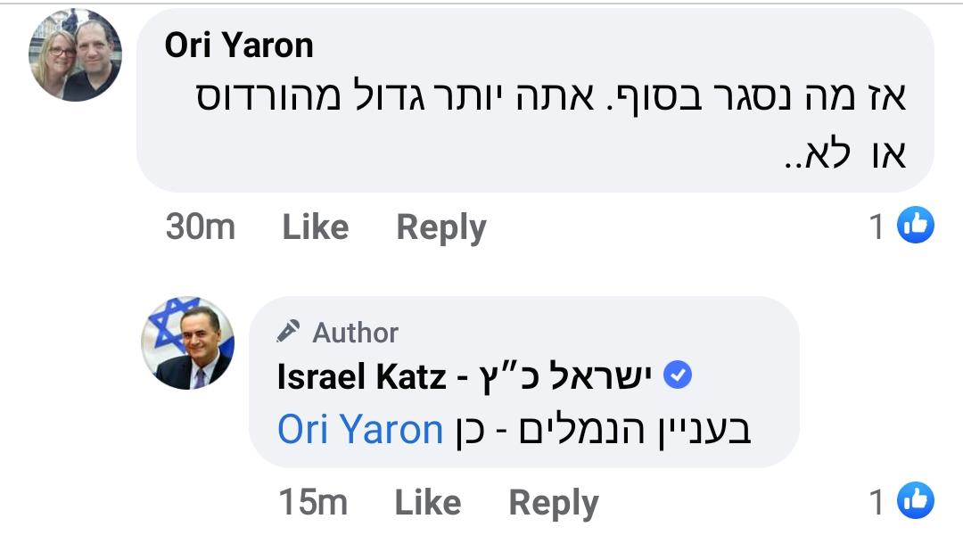The image size is (963, 560).
Task: View the reaction count 1 on Ori Yaron's comment
Action: 877,226
